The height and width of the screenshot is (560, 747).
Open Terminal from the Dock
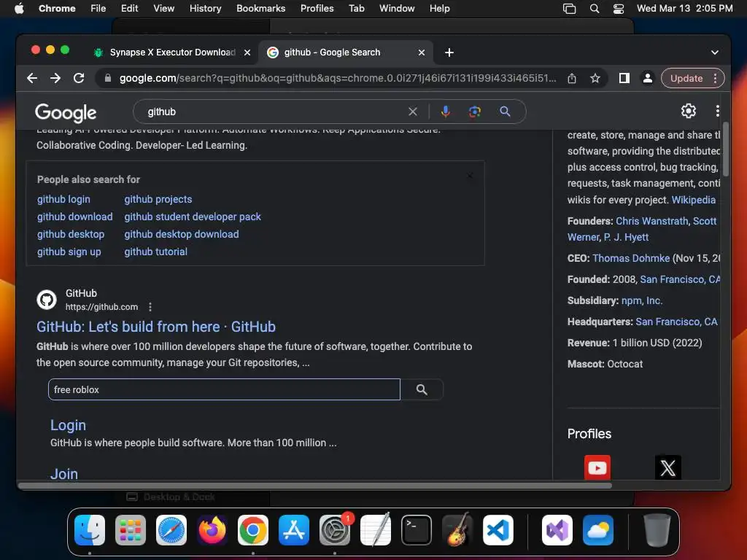[417, 530]
